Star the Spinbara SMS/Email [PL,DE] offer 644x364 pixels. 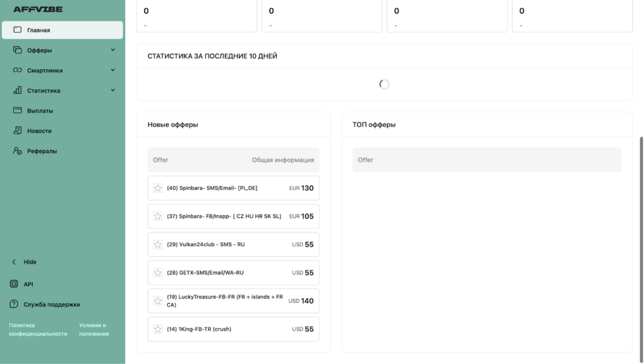[158, 188]
